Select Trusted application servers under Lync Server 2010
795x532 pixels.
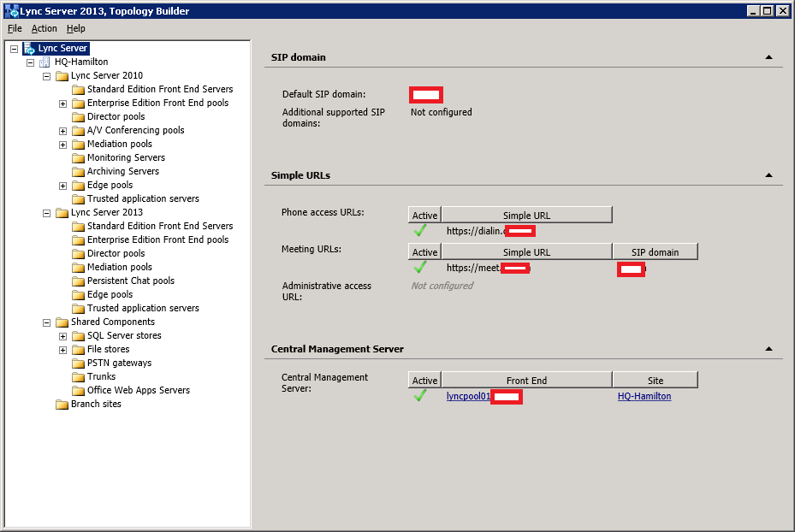pos(143,198)
